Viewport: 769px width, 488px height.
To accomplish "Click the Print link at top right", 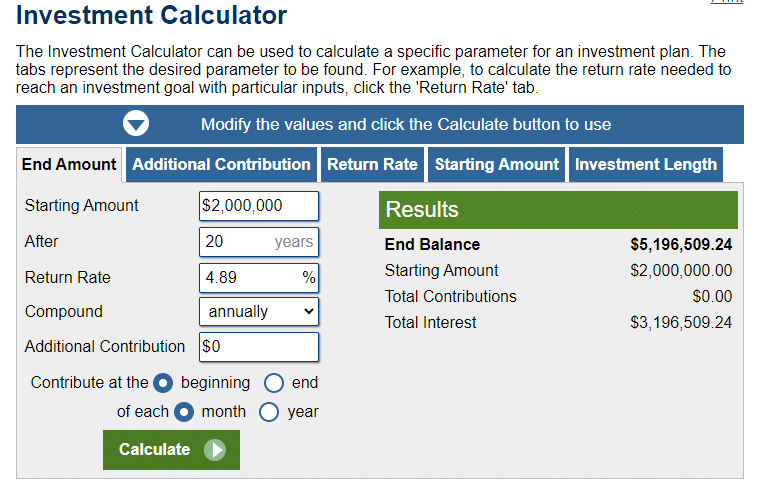I will tap(727, 1).
